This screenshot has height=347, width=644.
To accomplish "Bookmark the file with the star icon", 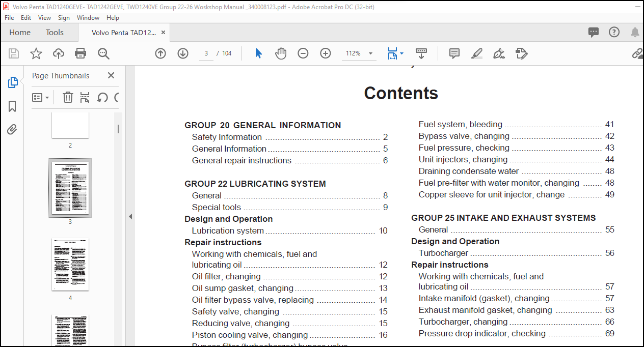I will [x=36, y=53].
